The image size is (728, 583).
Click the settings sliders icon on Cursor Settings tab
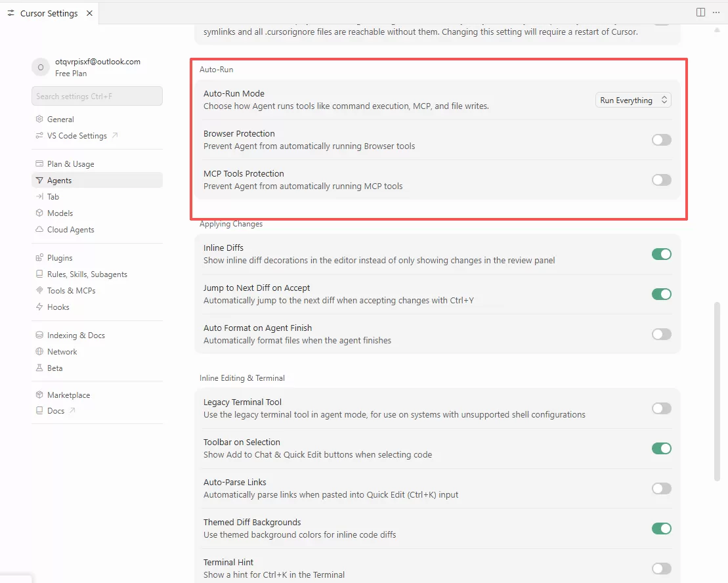[x=11, y=13]
